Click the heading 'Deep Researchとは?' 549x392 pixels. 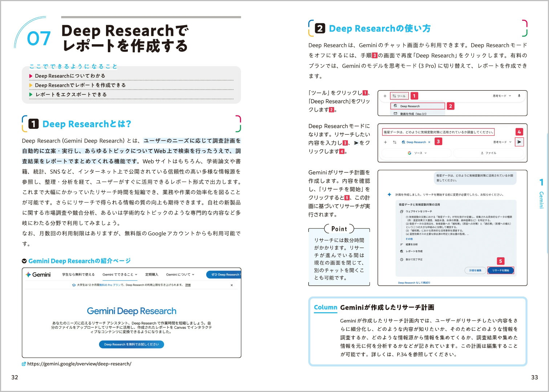87,124
